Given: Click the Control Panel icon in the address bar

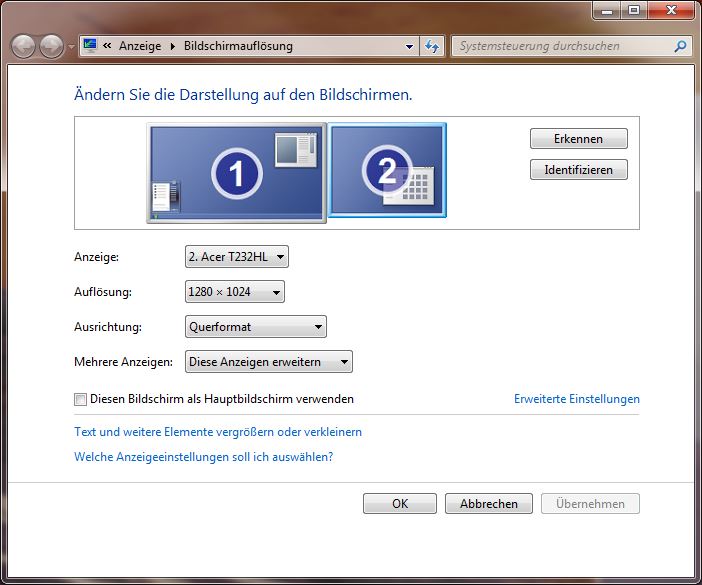Looking at the screenshot, I should (x=90, y=46).
